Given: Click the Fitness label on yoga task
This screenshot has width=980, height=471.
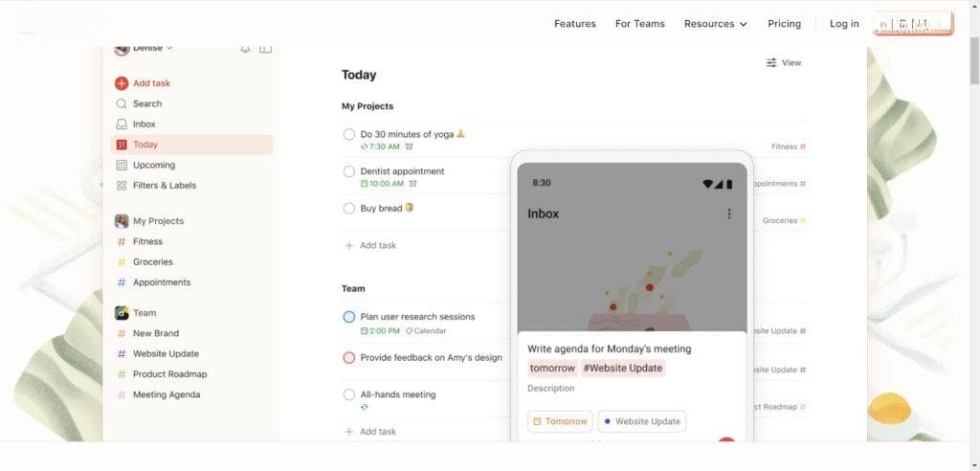Looking at the screenshot, I should point(789,147).
